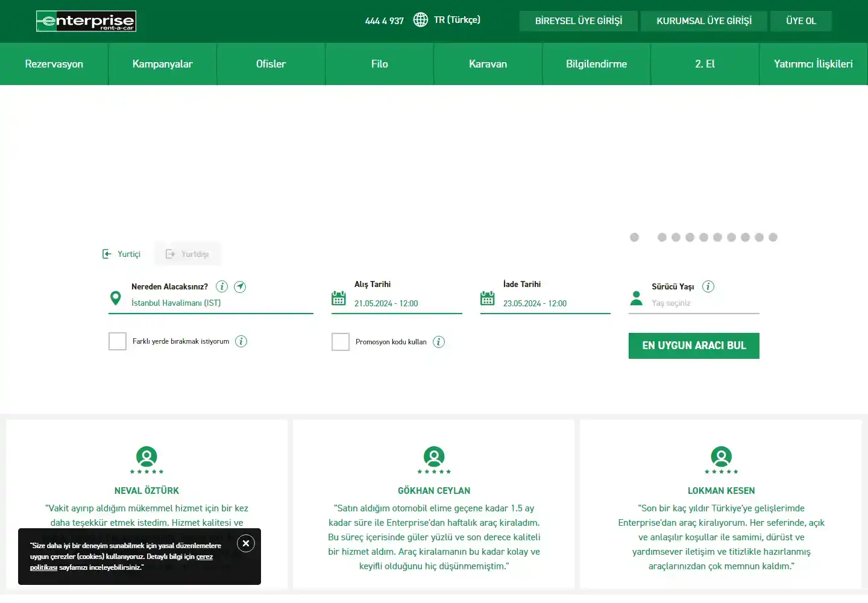Click the GÖKHAN CEYLAN reviewer name

434,491
